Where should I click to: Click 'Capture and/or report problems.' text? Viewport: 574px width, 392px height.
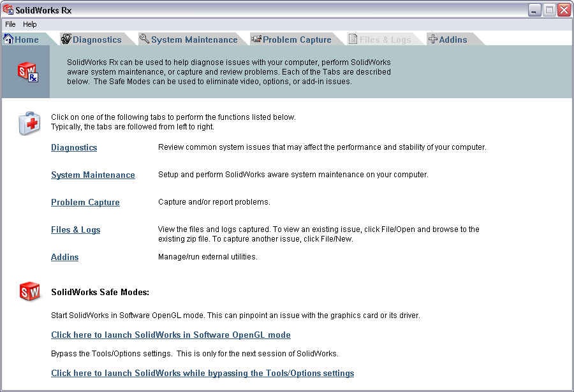pyautogui.click(x=214, y=202)
